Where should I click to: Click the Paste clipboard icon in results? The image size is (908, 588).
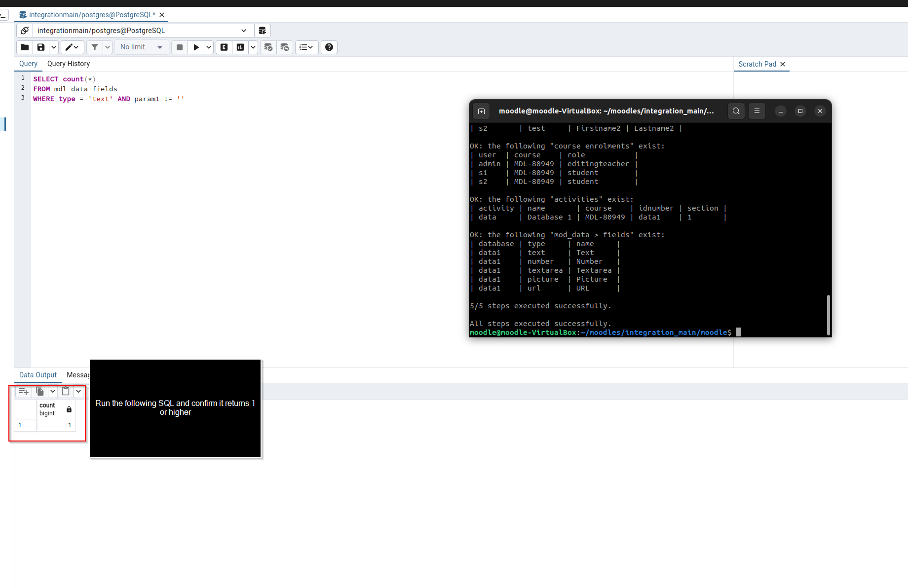point(66,392)
